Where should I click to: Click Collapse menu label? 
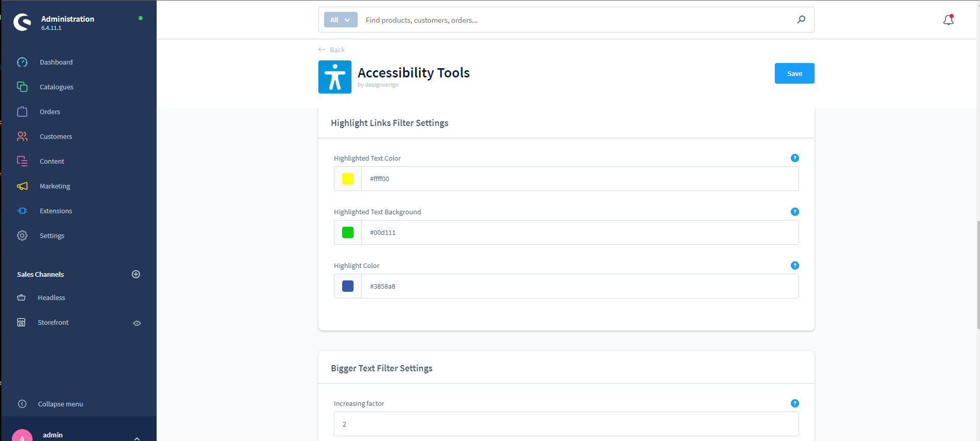pyautogui.click(x=60, y=404)
